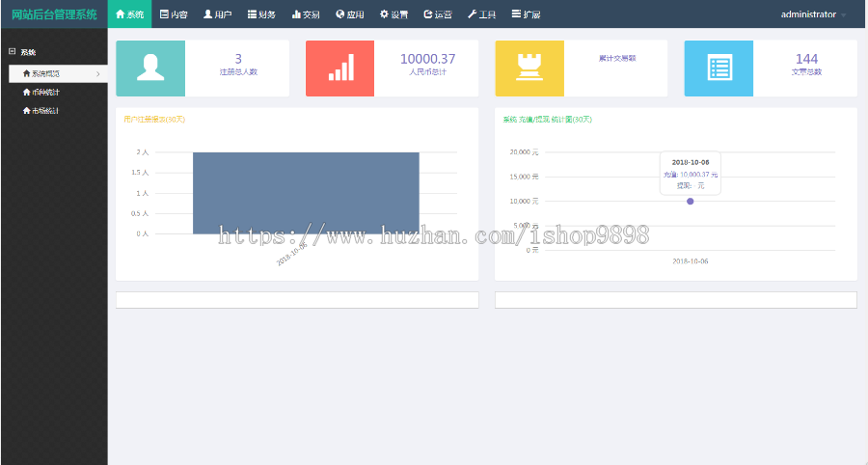
Task: Click the red signal-bars icon tile
Action: 339,68
